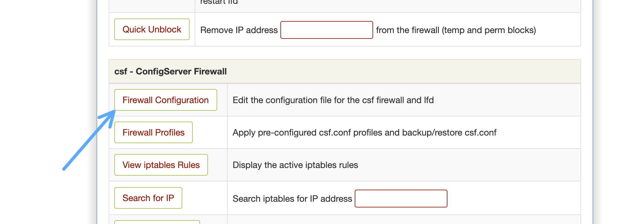Show active rules via View iptables Rules
Viewport: 644px width, 224px height.
click(161, 165)
